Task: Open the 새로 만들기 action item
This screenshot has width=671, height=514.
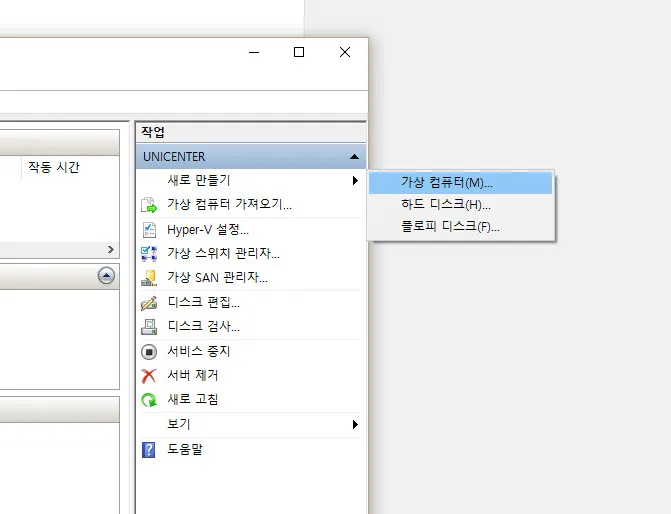Action: (251, 180)
